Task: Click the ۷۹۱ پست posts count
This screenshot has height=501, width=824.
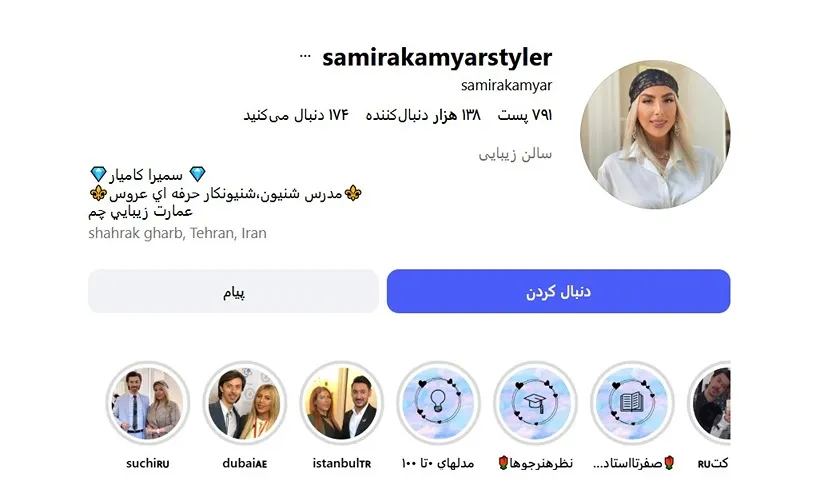Action: coord(525,115)
